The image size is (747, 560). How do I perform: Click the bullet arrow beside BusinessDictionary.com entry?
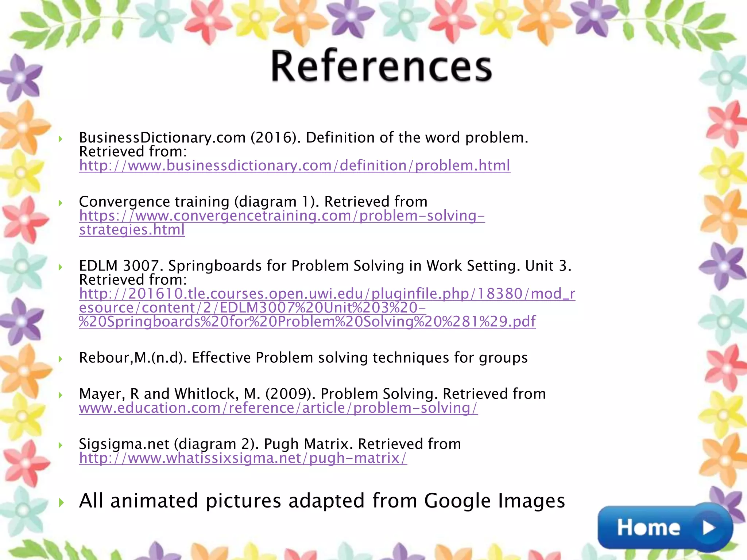pyautogui.click(x=61, y=139)
